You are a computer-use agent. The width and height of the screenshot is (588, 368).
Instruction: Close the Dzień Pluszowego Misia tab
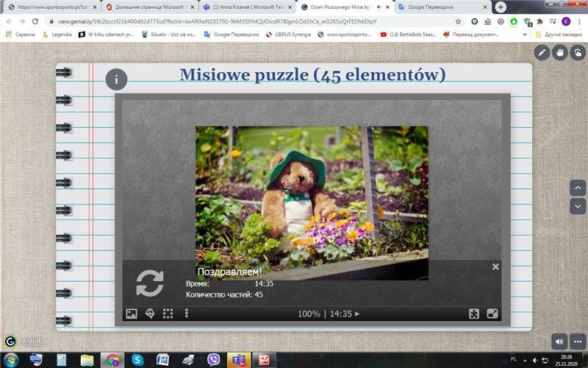coord(387,7)
